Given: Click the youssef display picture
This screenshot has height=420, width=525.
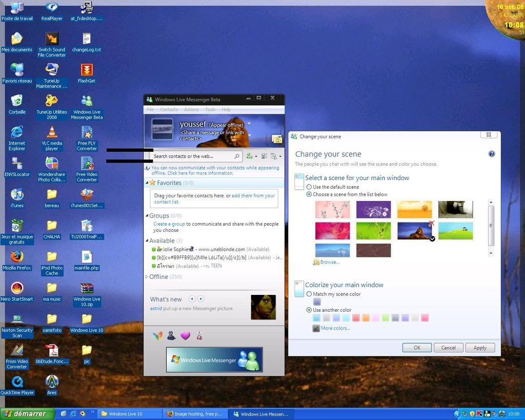Looking at the screenshot, I should 163,129.
